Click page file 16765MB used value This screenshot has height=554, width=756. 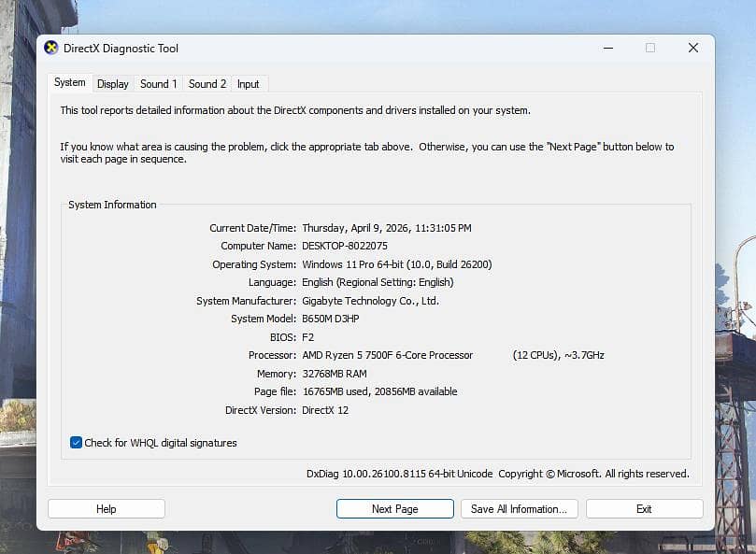tap(380, 391)
